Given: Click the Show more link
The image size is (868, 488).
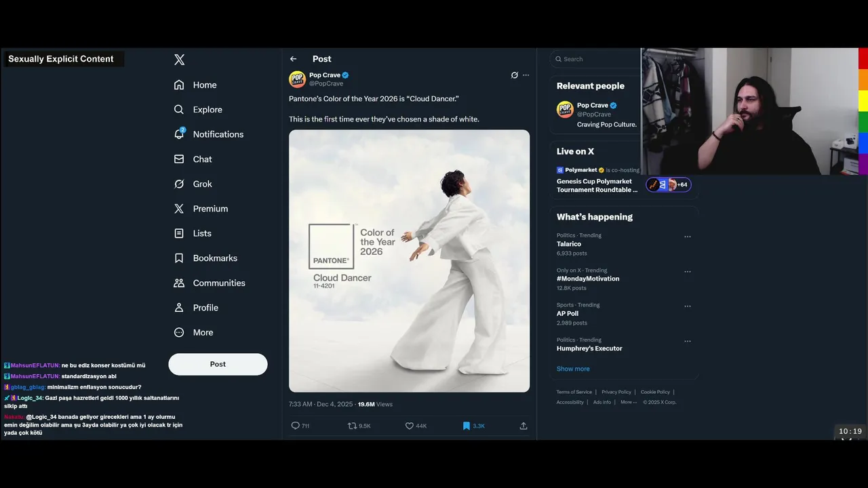Looking at the screenshot, I should tap(573, 369).
